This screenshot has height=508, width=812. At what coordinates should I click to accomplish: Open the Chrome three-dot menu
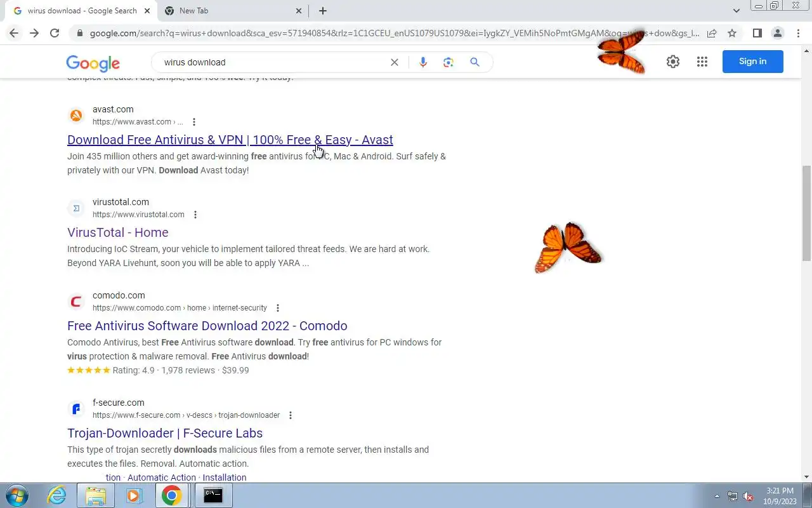[x=798, y=33]
